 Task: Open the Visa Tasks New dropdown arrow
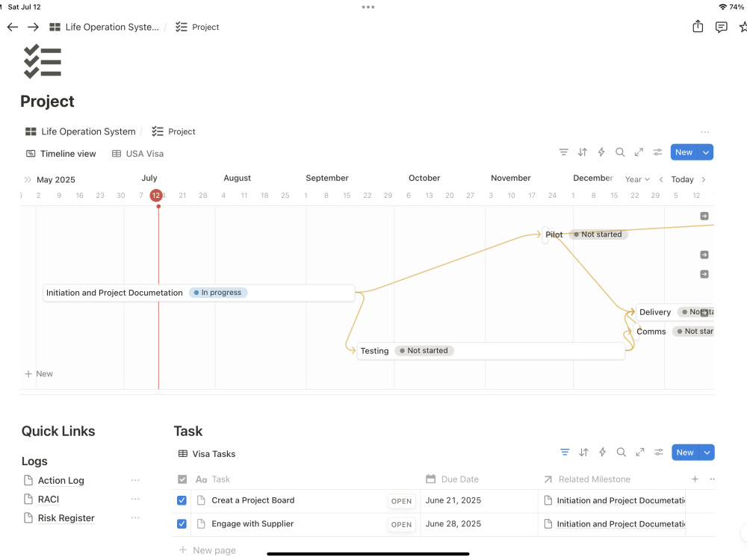[x=707, y=452]
